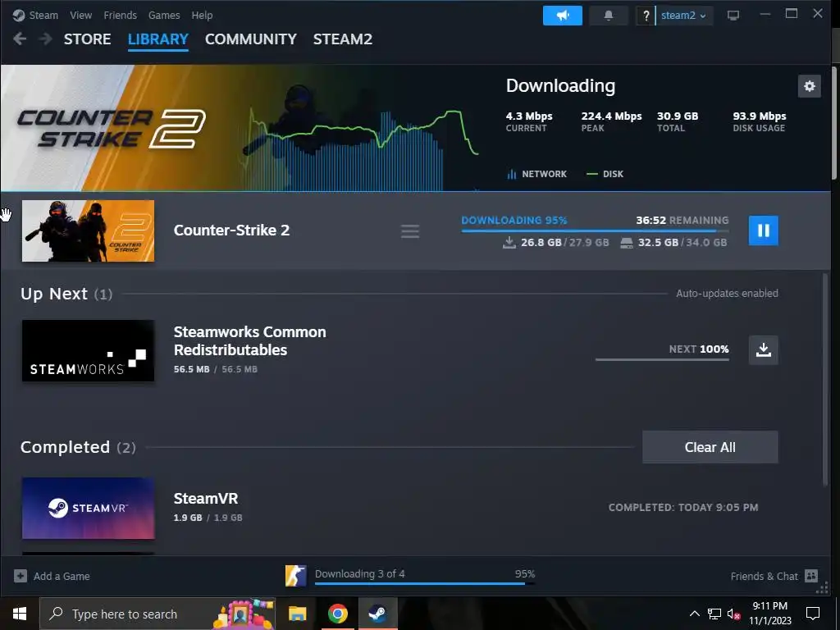Click the NETWORK graph legend

(536, 174)
